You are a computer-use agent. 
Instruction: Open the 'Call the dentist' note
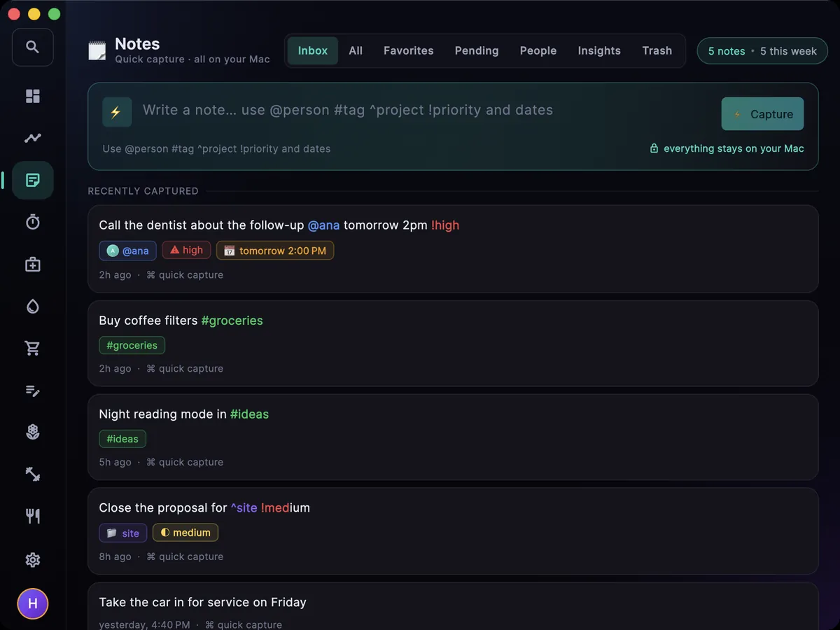click(453, 248)
